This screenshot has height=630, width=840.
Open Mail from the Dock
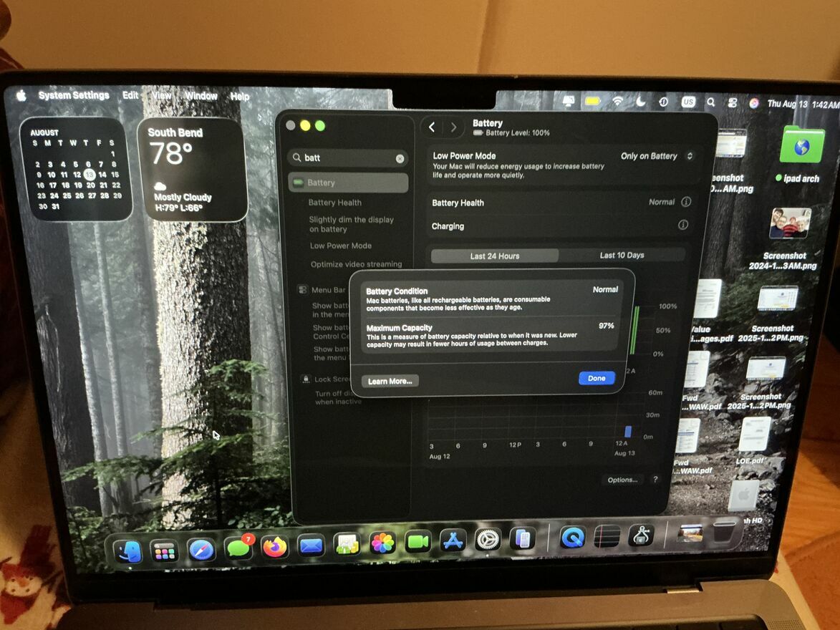click(311, 546)
